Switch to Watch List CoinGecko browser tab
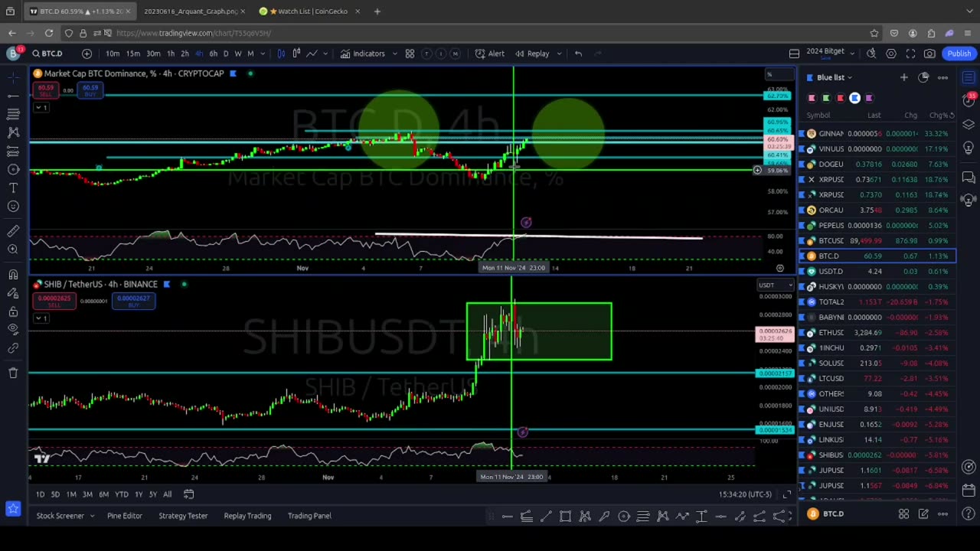 click(309, 11)
